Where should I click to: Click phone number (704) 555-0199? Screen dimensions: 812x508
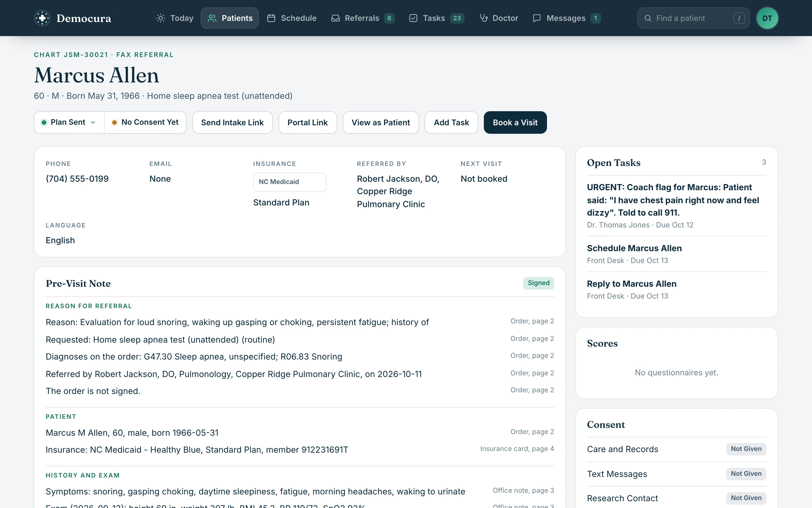click(77, 179)
